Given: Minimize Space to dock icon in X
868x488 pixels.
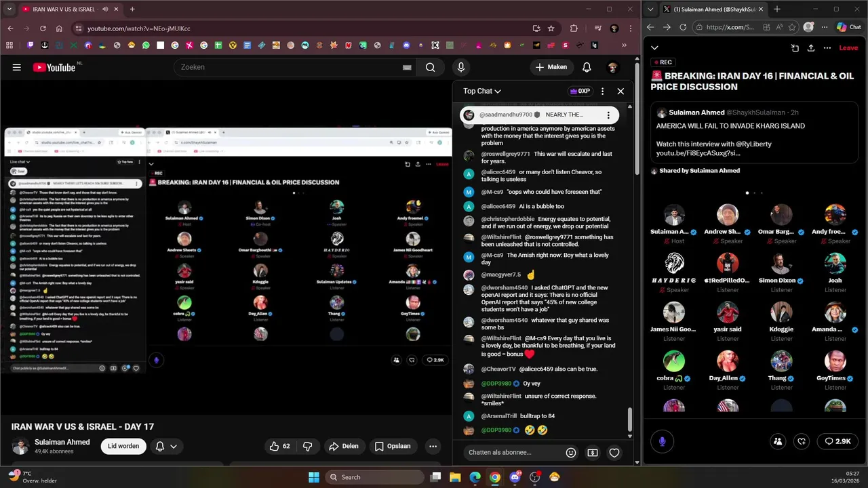Looking at the screenshot, I should (x=795, y=48).
